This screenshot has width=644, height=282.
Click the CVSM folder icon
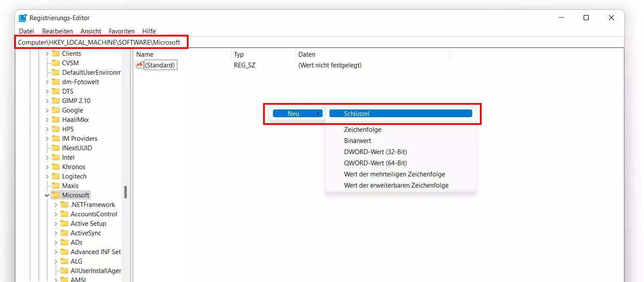click(56, 63)
